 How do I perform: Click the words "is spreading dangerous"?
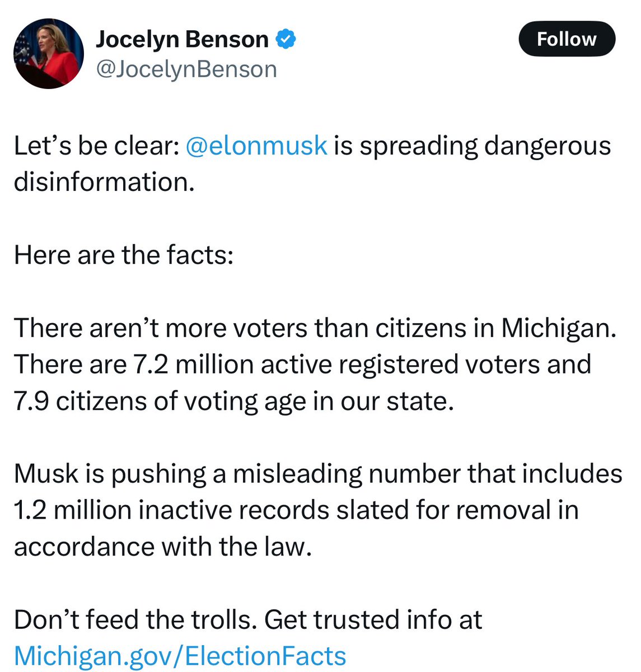472,146
